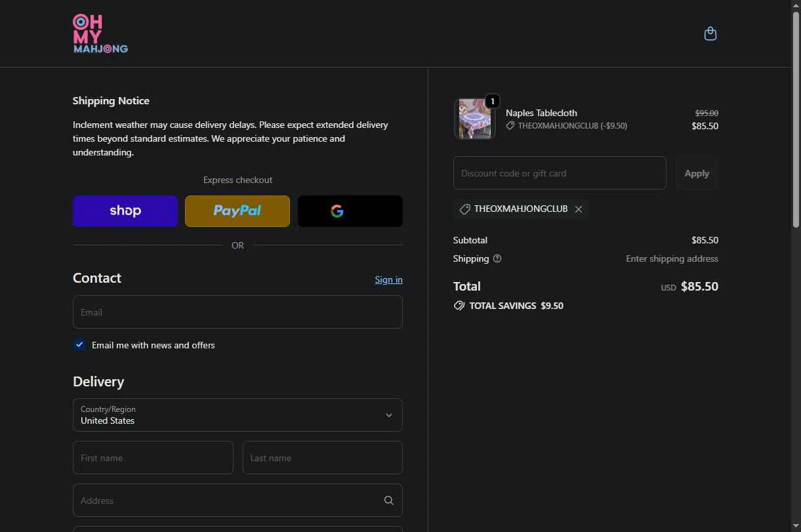The width and height of the screenshot is (801, 532).
Task: Focus the First name field
Action: [x=153, y=458]
